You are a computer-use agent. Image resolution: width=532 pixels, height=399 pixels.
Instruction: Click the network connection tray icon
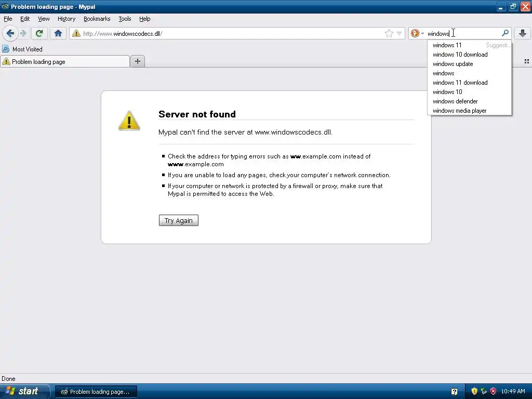point(484,391)
